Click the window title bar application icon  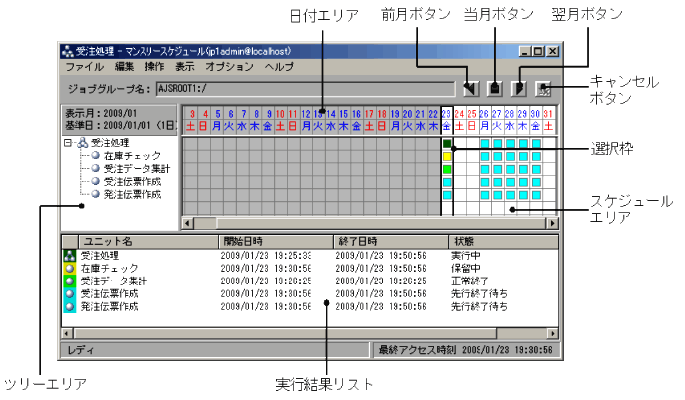(x=67, y=52)
